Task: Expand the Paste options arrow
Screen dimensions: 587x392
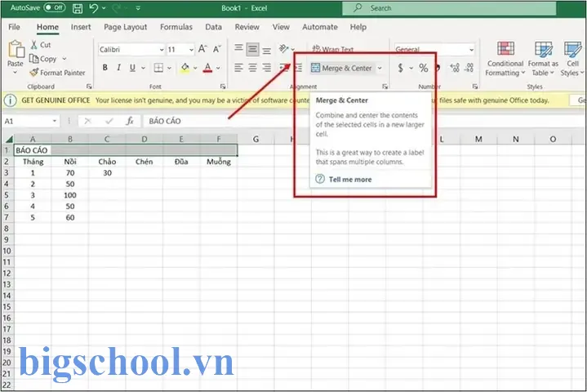Action: click(x=16, y=72)
